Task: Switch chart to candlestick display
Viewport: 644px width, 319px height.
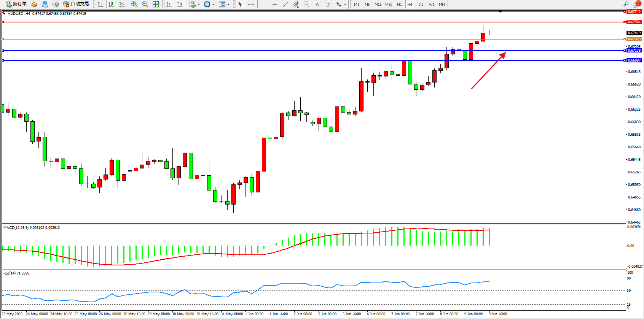Action: (x=111, y=4)
